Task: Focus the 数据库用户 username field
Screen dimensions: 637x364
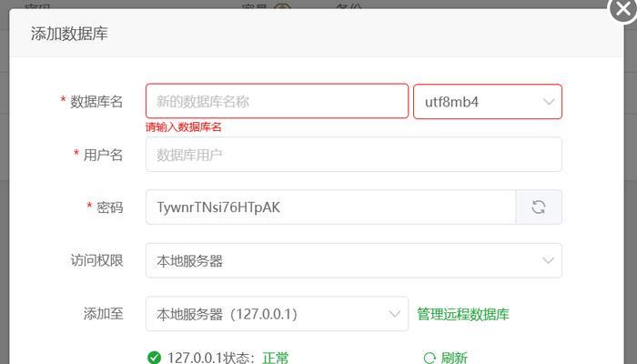Action: click(x=354, y=155)
